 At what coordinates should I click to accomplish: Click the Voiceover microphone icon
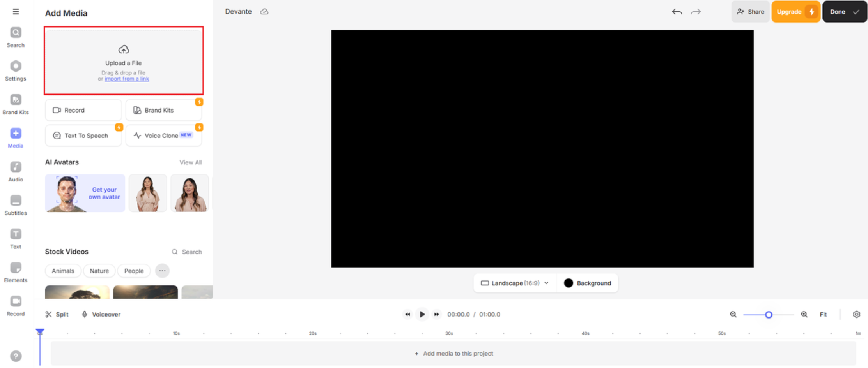(x=84, y=314)
